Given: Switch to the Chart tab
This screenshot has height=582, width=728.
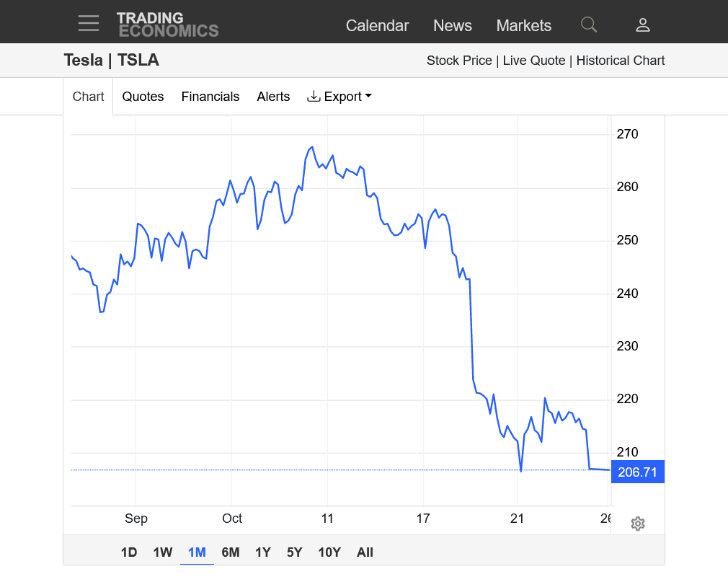Looking at the screenshot, I should click(88, 97).
